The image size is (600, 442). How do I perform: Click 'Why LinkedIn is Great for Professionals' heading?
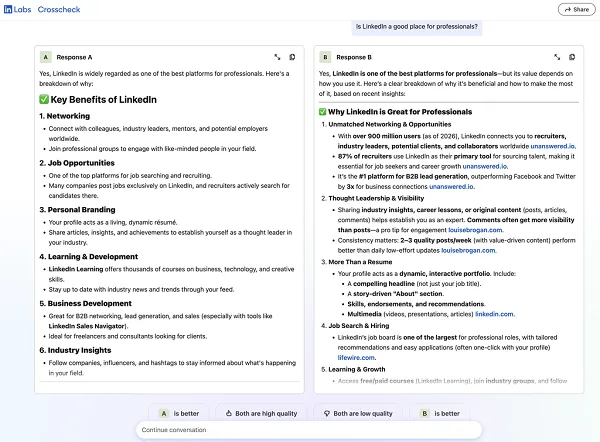tap(400, 112)
